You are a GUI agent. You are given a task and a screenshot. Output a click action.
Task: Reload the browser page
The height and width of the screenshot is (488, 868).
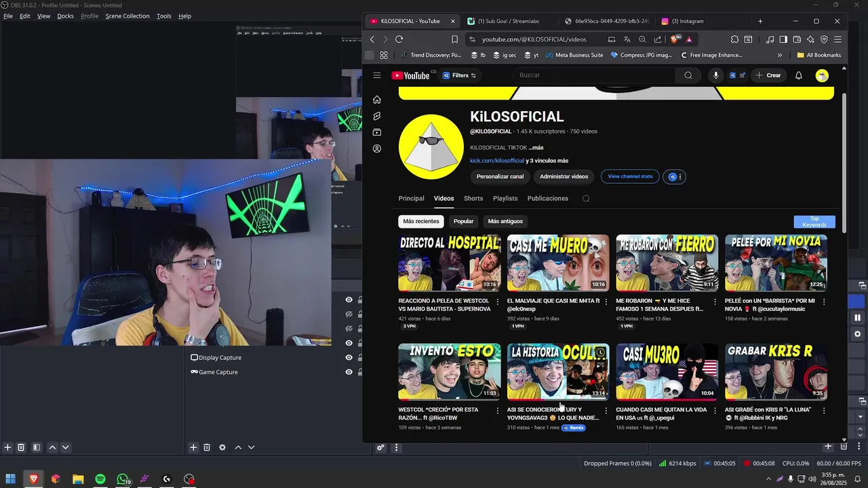[399, 39]
